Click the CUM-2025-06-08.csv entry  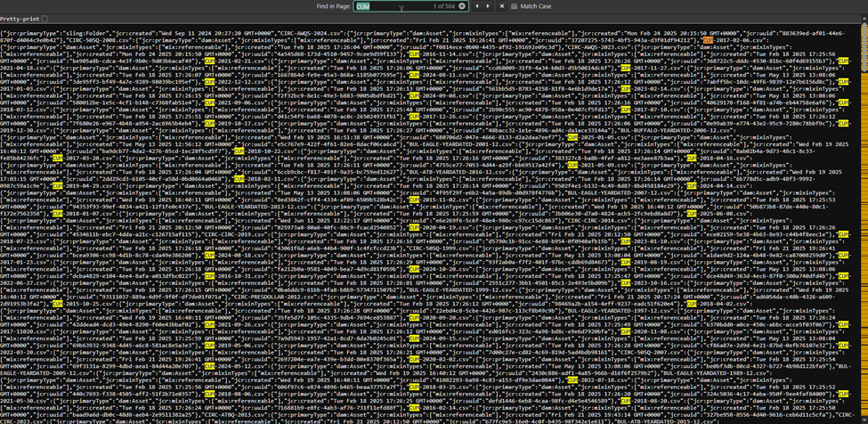718,213
